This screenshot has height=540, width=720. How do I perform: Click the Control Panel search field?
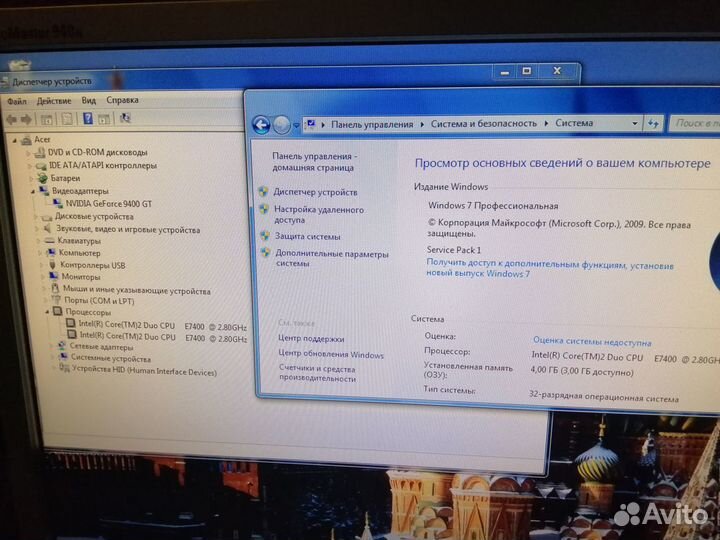point(696,123)
